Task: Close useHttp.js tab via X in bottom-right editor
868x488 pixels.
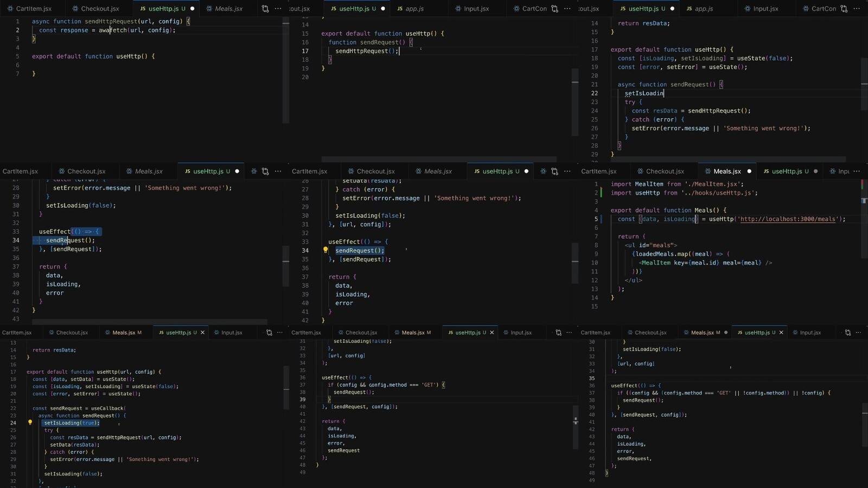Action: click(781, 333)
